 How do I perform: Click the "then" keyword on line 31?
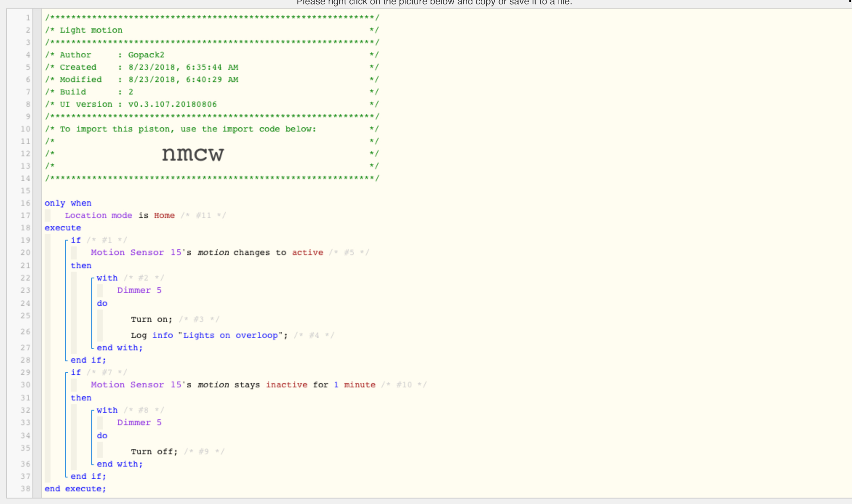click(81, 398)
